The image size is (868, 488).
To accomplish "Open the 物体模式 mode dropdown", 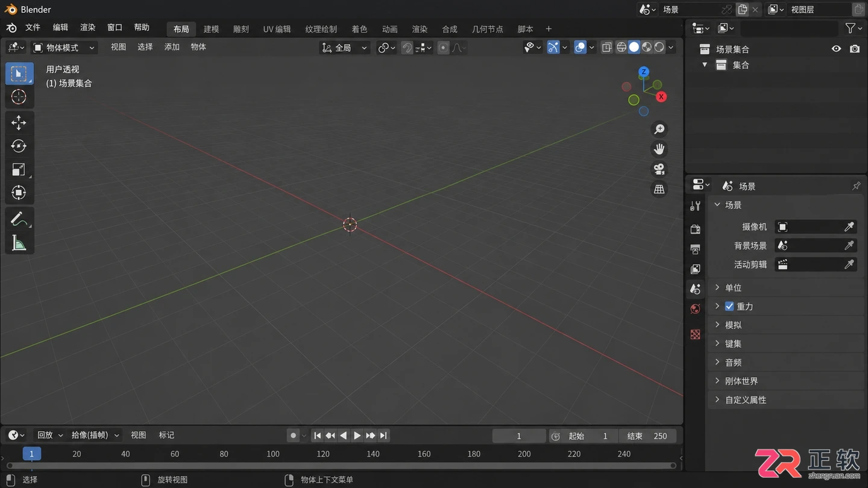I will 64,48.
